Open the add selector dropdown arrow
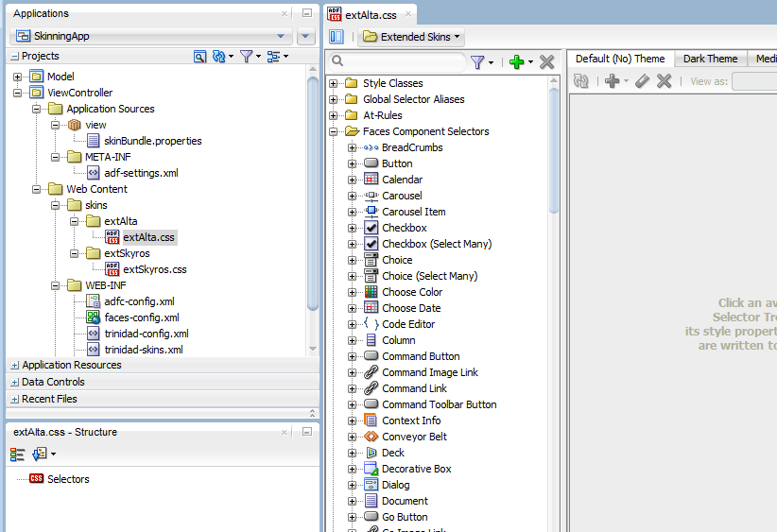The width and height of the screenshot is (777, 532). pos(530,62)
